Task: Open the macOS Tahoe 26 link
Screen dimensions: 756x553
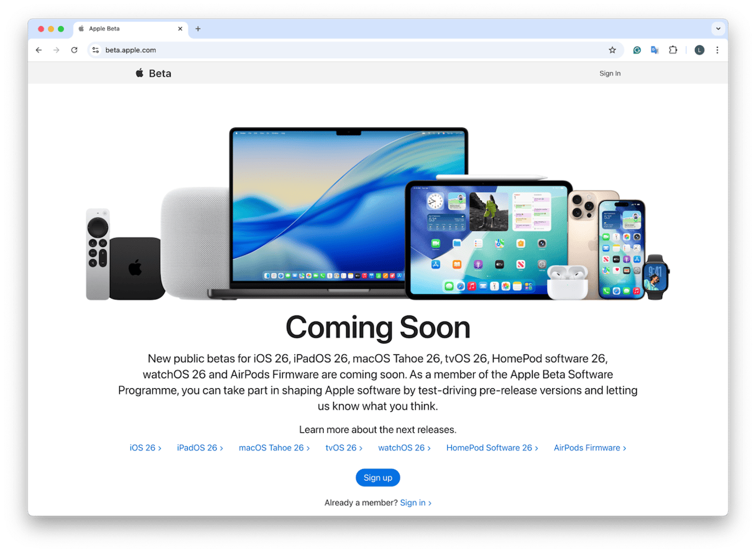Action: tap(274, 448)
